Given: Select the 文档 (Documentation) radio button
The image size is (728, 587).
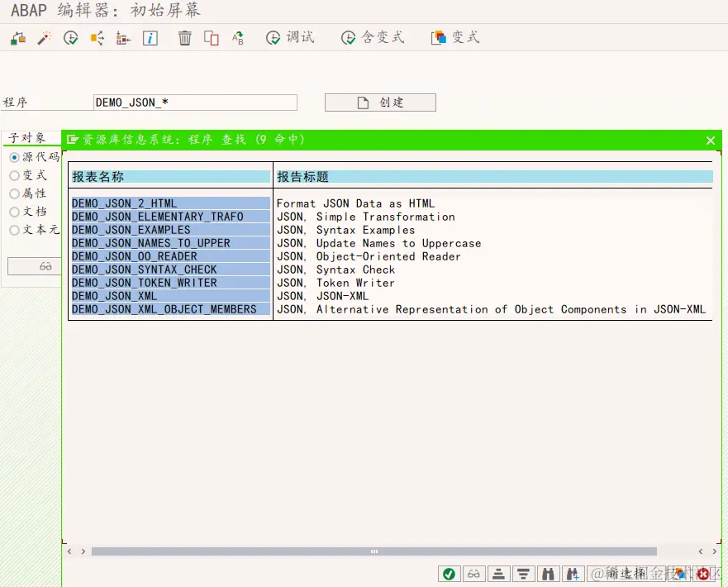Looking at the screenshot, I should click(x=15, y=212).
